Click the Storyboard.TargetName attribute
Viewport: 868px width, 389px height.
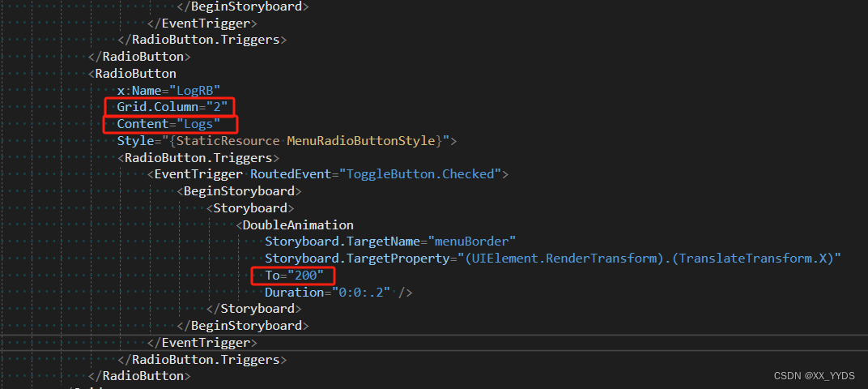(x=343, y=242)
